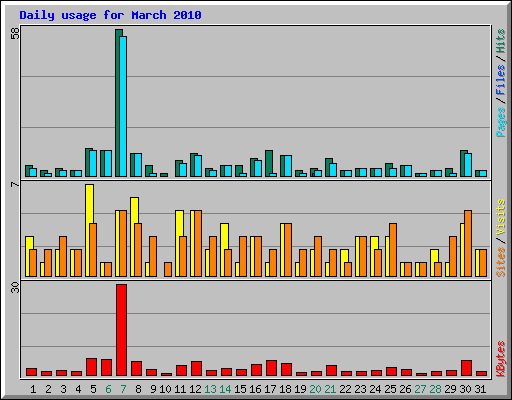Click the x-axis label for day 11
The height and width of the screenshot is (400, 512).
click(180, 389)
